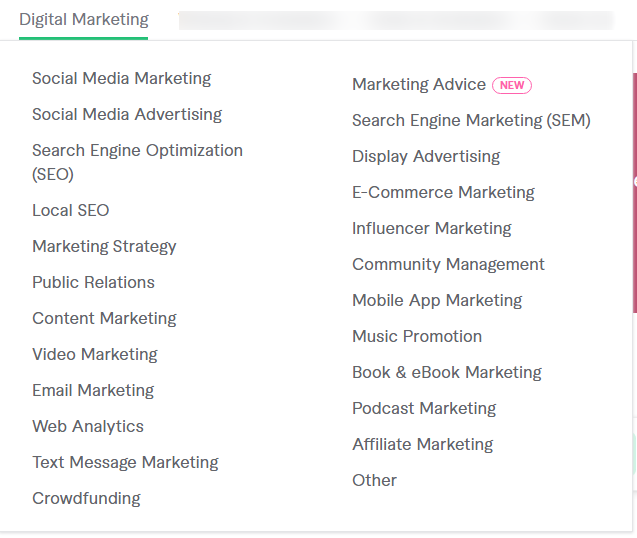Select the Other category

tap(374, 480)
